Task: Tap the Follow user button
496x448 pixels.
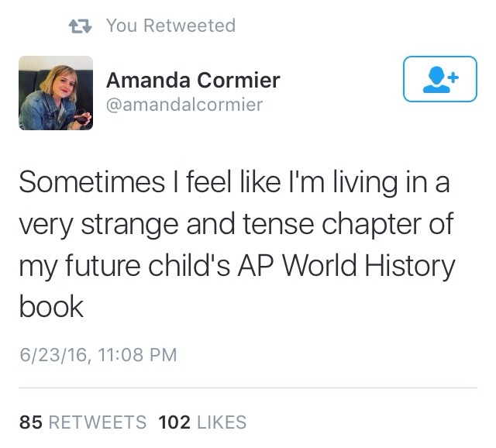Action: (439, 79)
